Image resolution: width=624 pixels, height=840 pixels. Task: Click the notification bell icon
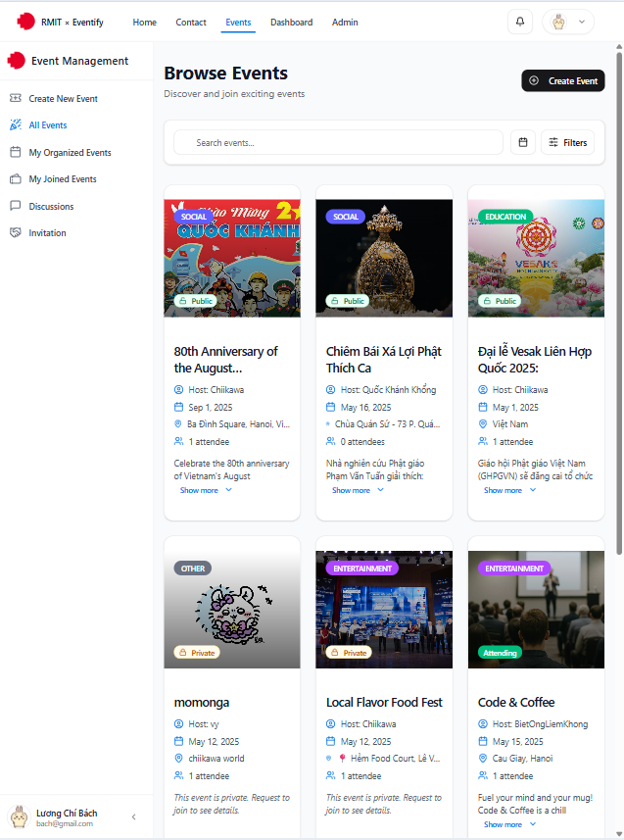click(x=520, y=22)
